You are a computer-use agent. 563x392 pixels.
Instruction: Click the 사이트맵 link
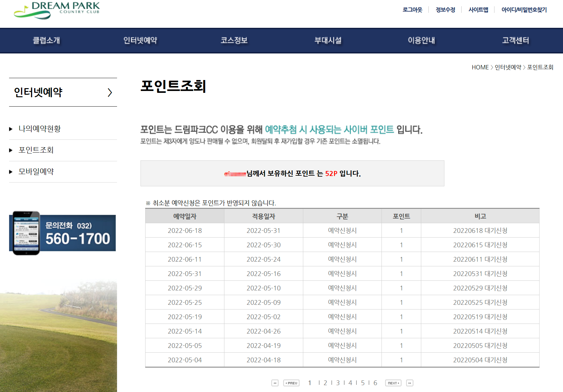[478, 10]
